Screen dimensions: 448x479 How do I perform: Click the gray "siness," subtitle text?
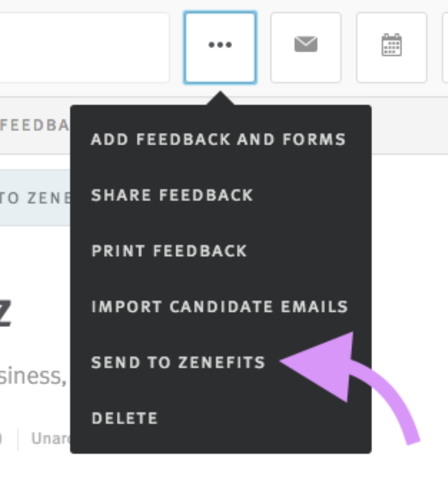(x=33, y=375)
